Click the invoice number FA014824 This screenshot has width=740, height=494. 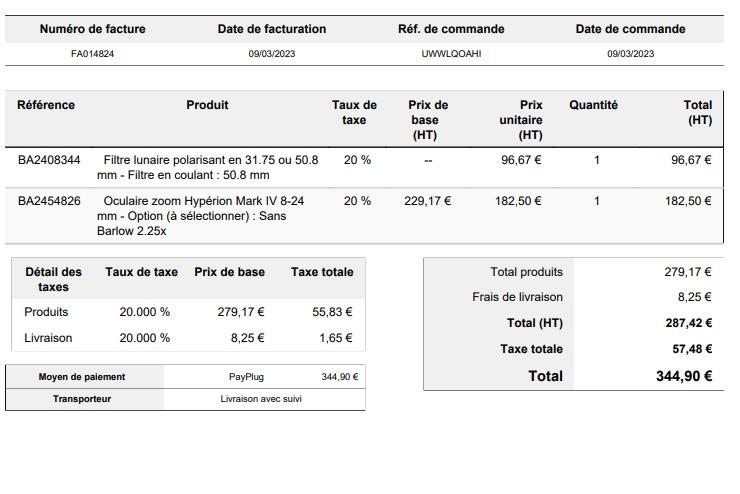coord(92,54)
